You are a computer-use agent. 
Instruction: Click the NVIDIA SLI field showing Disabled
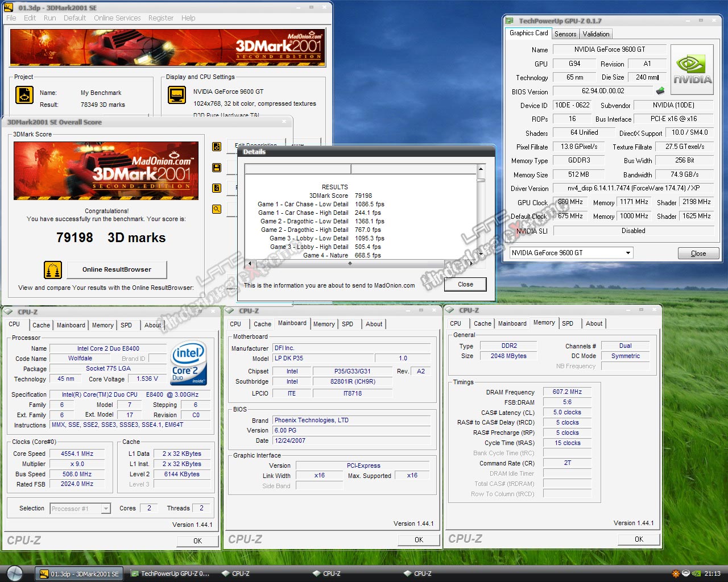point(633,231)
